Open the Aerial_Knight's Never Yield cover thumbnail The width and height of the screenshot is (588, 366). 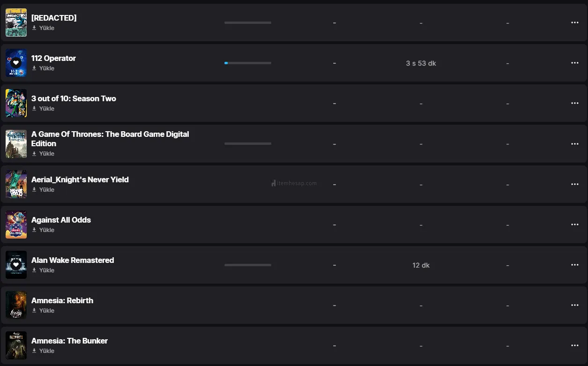pos(16,184)
